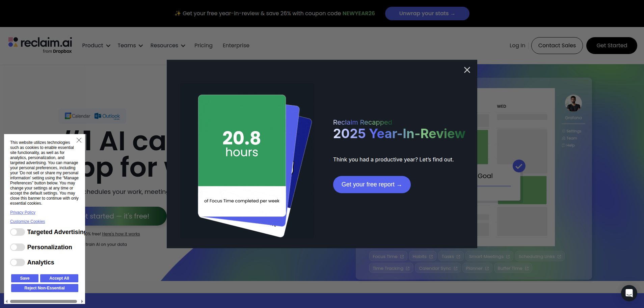Click the cookie banner horizontal scrollbar
This screenshot has height=308, width=644.
[44, 301]
